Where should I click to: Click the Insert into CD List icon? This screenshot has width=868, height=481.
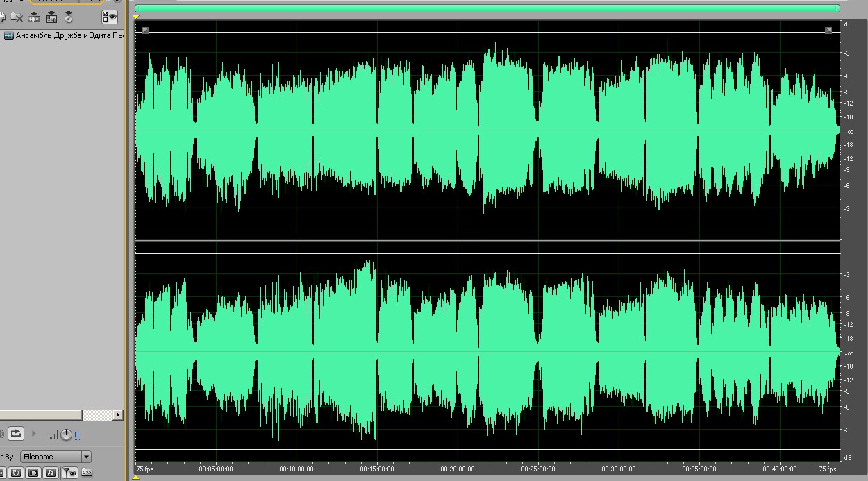tap(69, 17)
